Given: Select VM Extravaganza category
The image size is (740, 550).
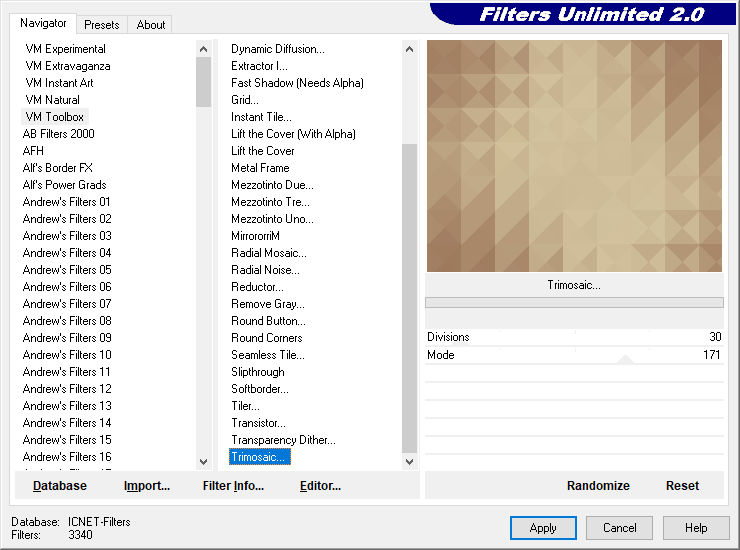Looking at the screenshot, I should pos(68,66).
